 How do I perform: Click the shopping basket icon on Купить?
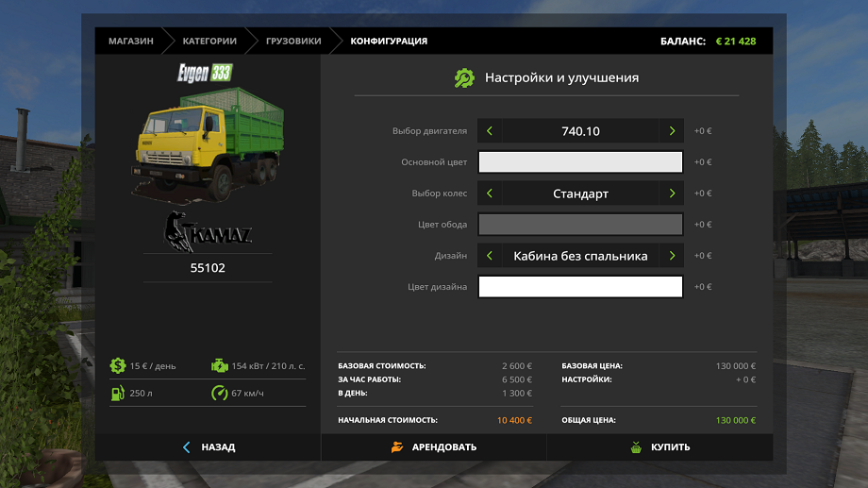point(636,447)
